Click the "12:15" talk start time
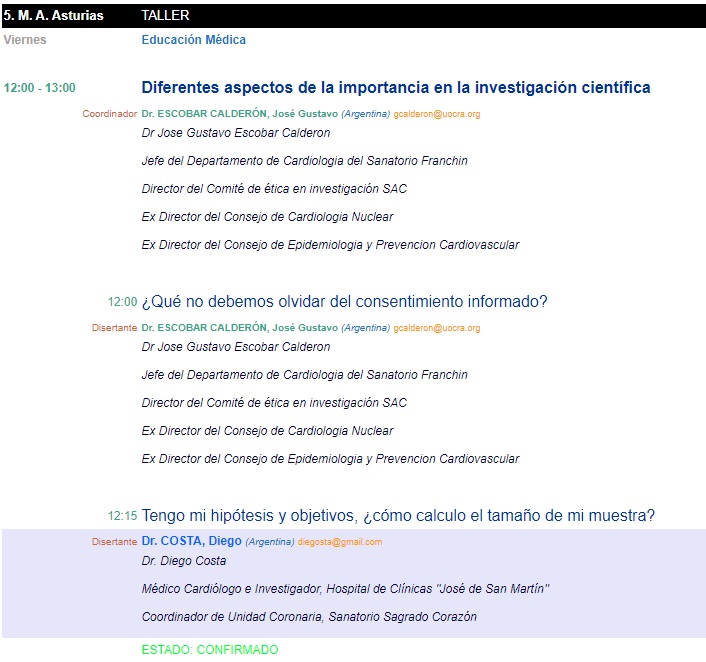The height and width of the screenshot is (662, 706). 122,516
